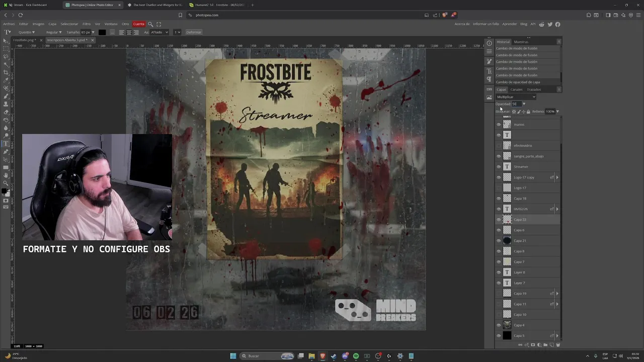Hide the sangre_parte_abajo layer

pos(499,156)
